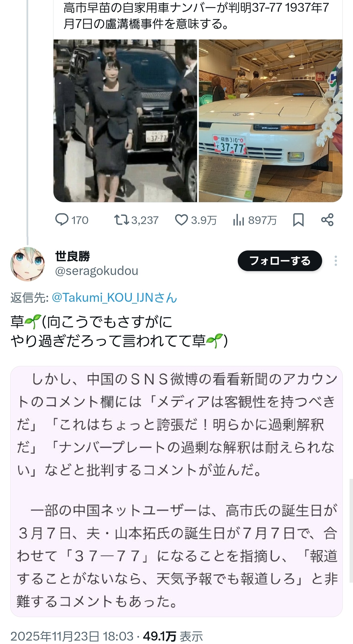Tap the reply bubble icon with 170
The width and height of the screenshot is (353, 644).
point(62,220)
